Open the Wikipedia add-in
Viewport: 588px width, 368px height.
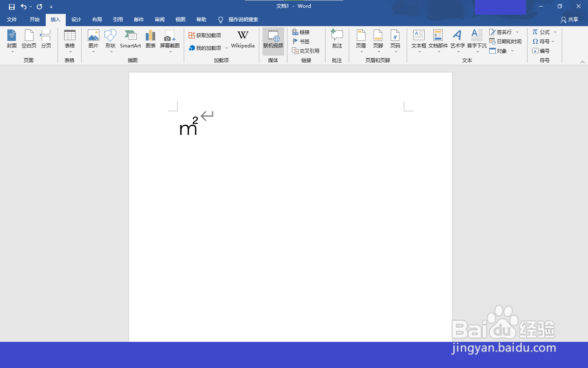243,39
